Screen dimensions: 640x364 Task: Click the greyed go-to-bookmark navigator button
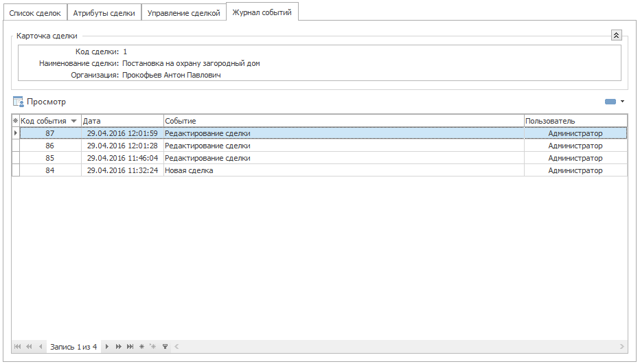point(152,346)
